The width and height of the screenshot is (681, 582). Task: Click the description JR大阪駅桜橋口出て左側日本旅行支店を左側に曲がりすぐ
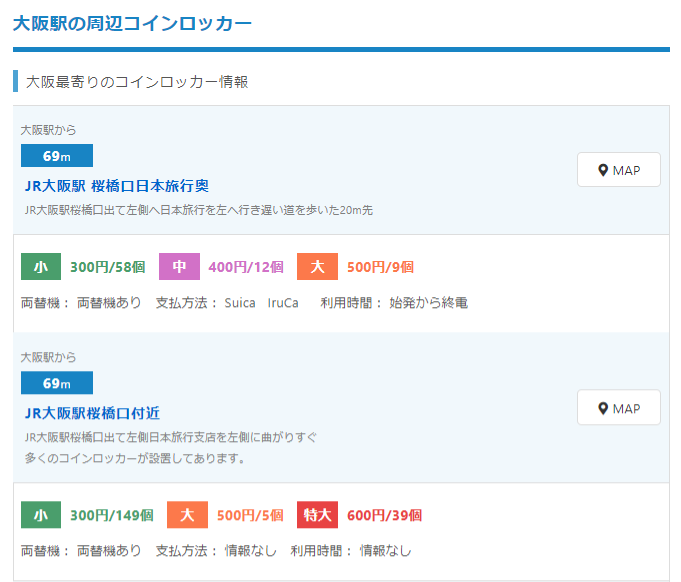171,437
